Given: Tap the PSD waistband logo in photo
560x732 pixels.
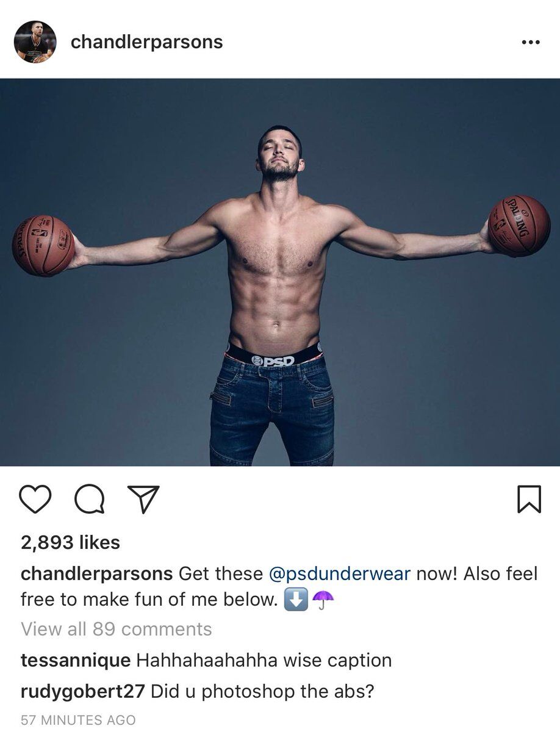Looking at the screenshot, I should 273,360.
